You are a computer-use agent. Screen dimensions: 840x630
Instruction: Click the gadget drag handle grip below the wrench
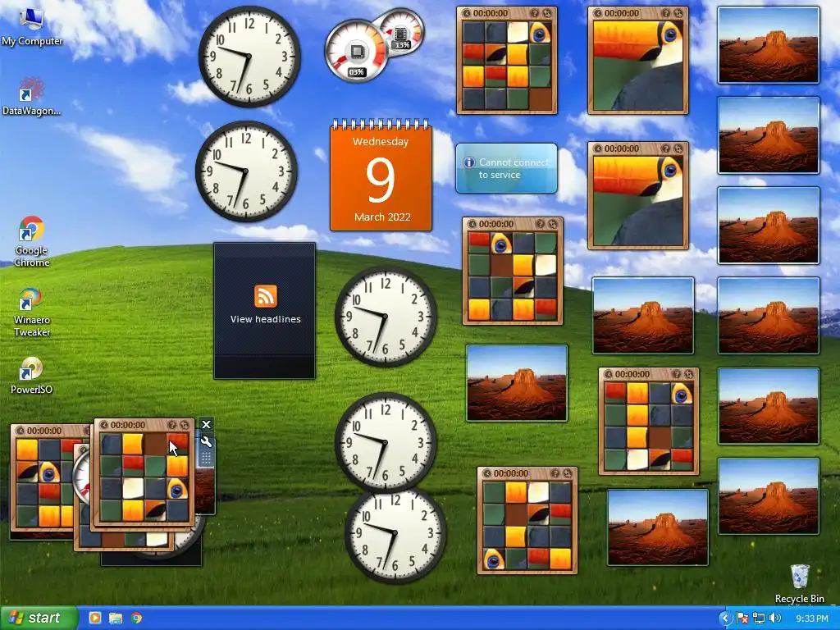206,458
